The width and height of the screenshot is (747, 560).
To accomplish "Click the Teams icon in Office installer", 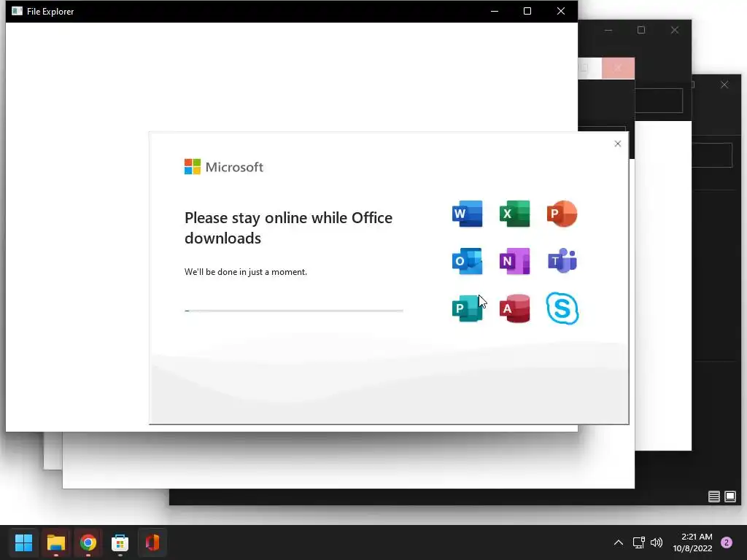I will pyautogui.click(x=562, y=261).
